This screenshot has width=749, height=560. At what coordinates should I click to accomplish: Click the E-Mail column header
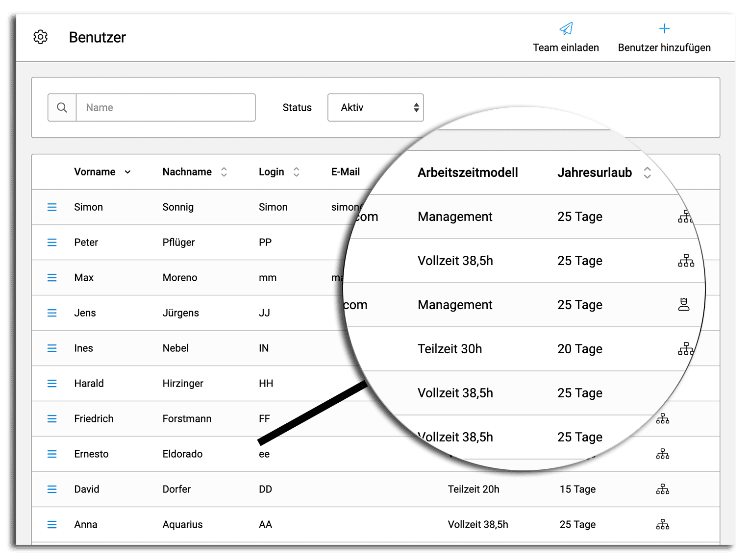[346, 172]
